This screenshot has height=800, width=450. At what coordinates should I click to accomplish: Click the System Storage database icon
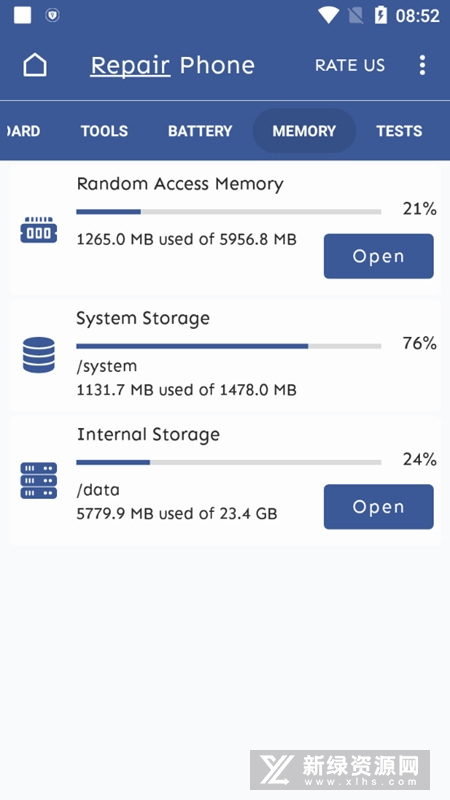pyautogui.click(x=39, y=355)
